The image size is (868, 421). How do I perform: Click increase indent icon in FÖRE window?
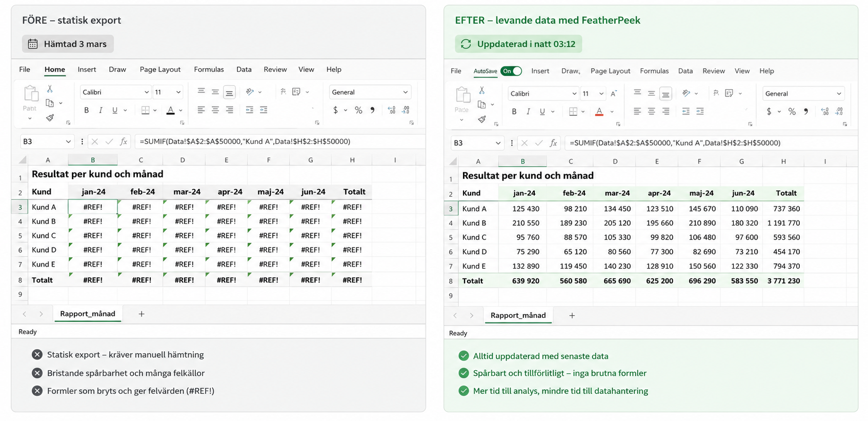point(264,110)
